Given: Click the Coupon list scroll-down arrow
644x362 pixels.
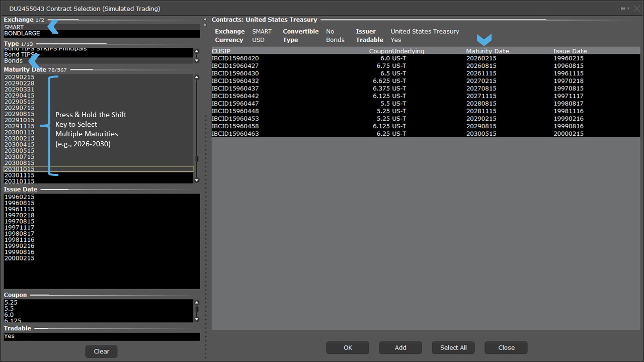Looking at the screenshot, I should tap(196, 319).
